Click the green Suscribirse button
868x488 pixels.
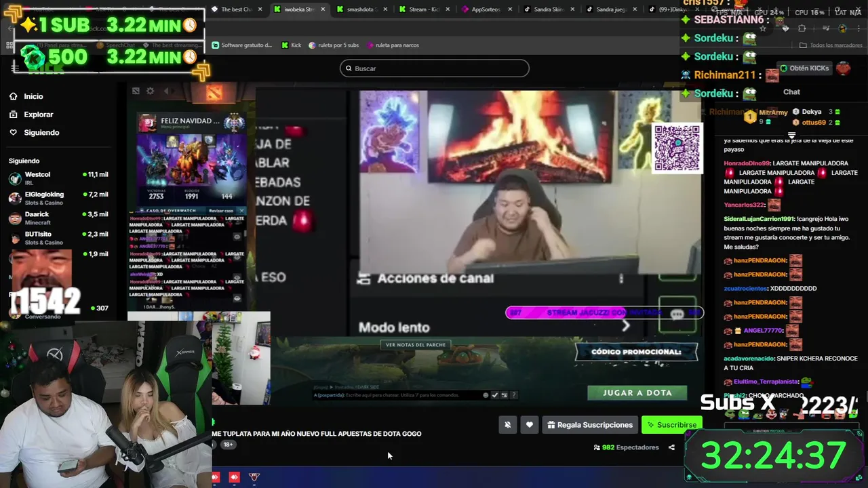tap(671, 425)
